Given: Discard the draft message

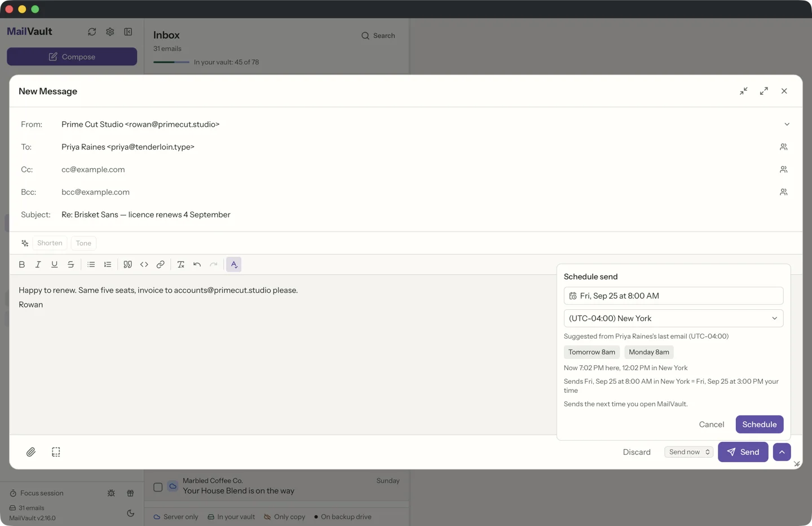Looking at the screenshot, I should coord(637,452).
